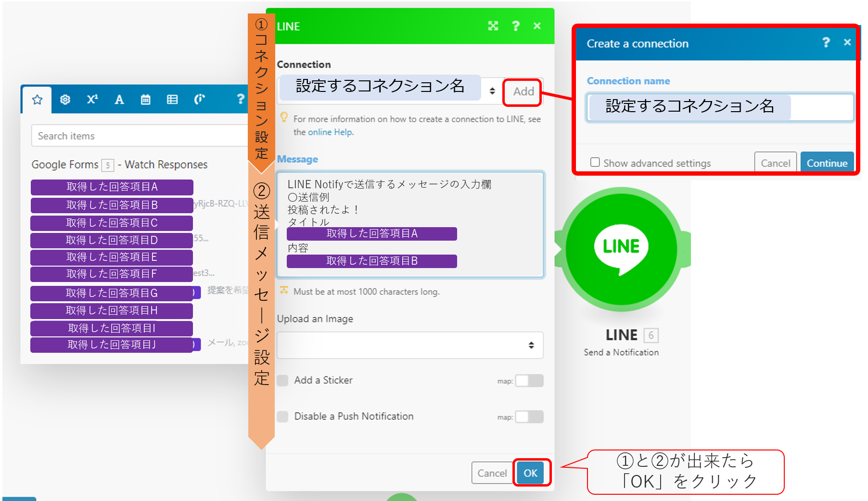Cancel the LINE module dialog

(x=492, y=473)
